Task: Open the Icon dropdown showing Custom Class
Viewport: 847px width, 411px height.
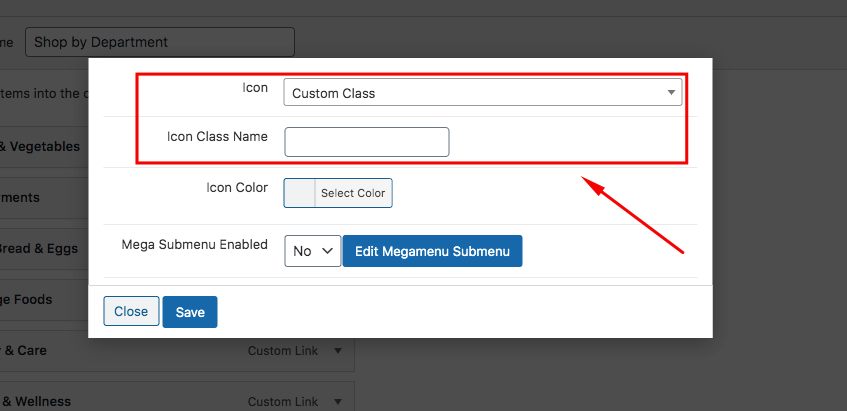Action: point(482,93)
